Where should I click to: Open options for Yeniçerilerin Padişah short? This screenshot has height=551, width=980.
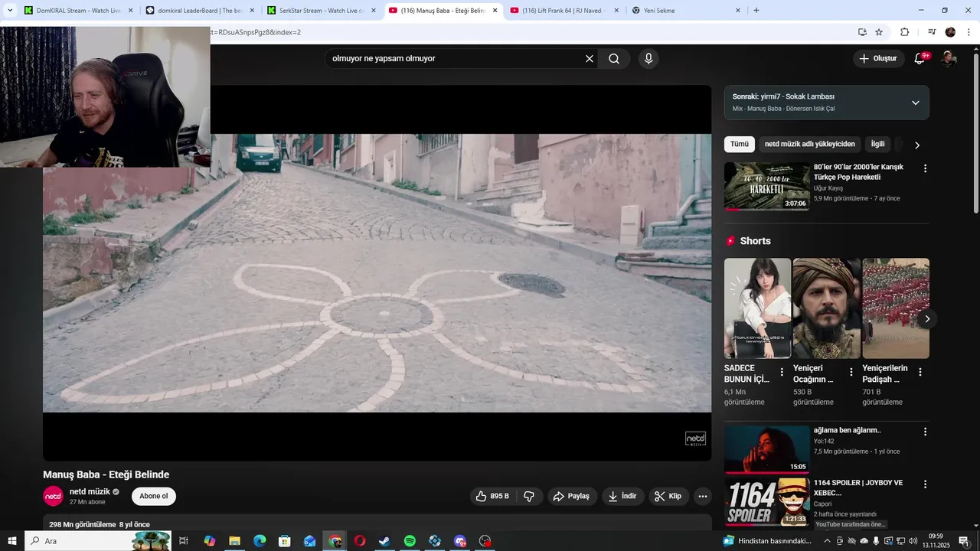pos(920,372)
